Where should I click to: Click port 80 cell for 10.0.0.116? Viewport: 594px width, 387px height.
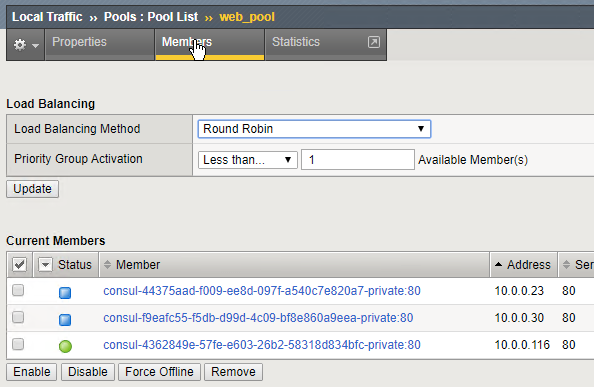(569, 345)
